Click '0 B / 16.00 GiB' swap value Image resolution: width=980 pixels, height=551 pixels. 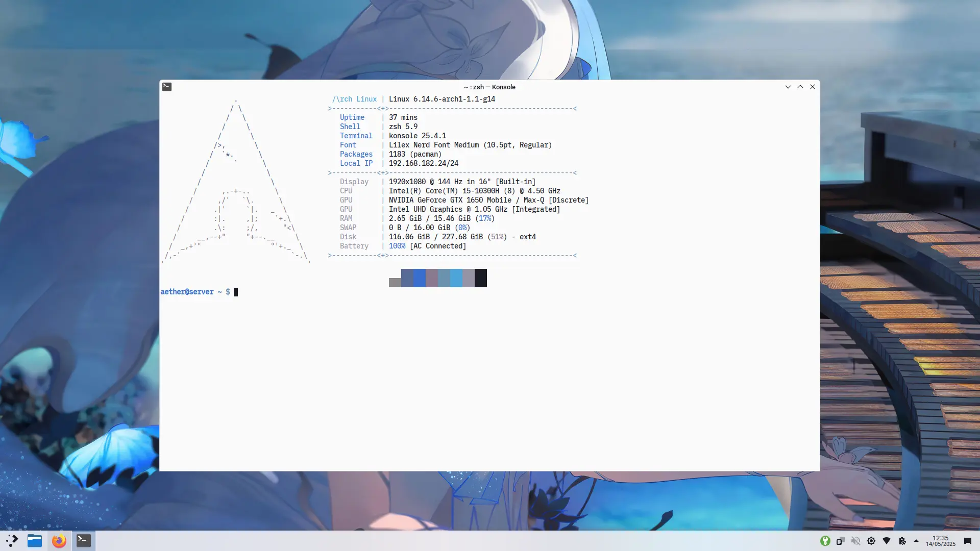pos(420,228)
